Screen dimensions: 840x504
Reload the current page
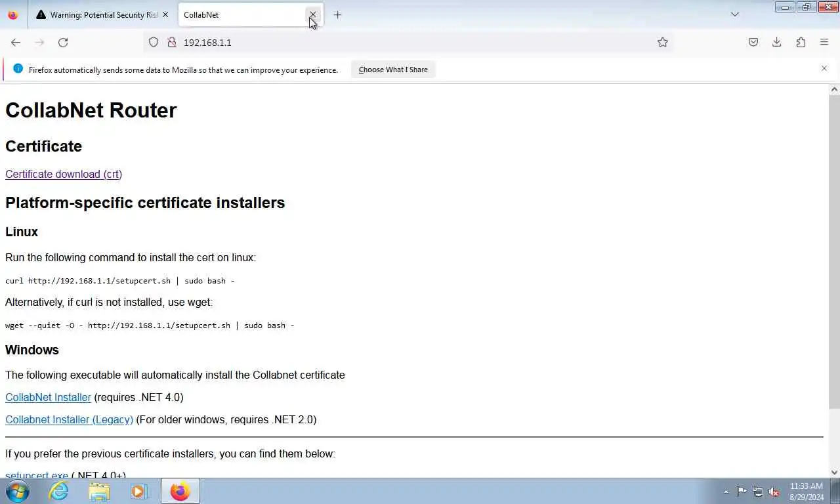63,42
